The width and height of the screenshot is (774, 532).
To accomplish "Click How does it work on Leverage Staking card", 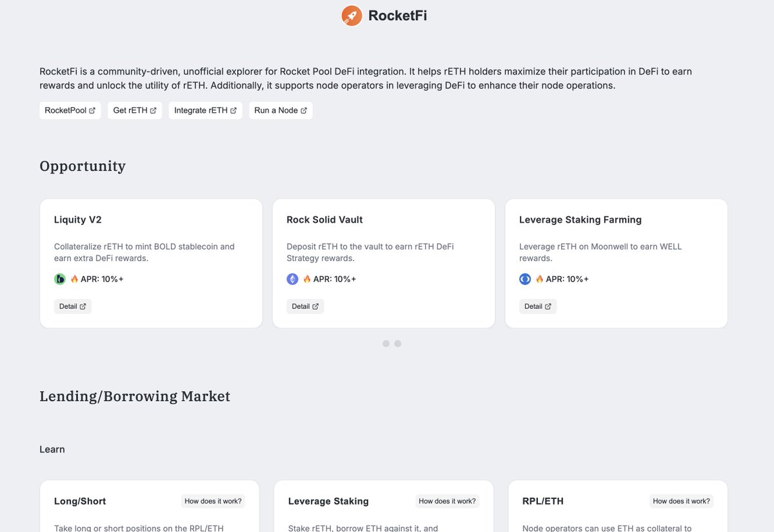I will [447, 500].
